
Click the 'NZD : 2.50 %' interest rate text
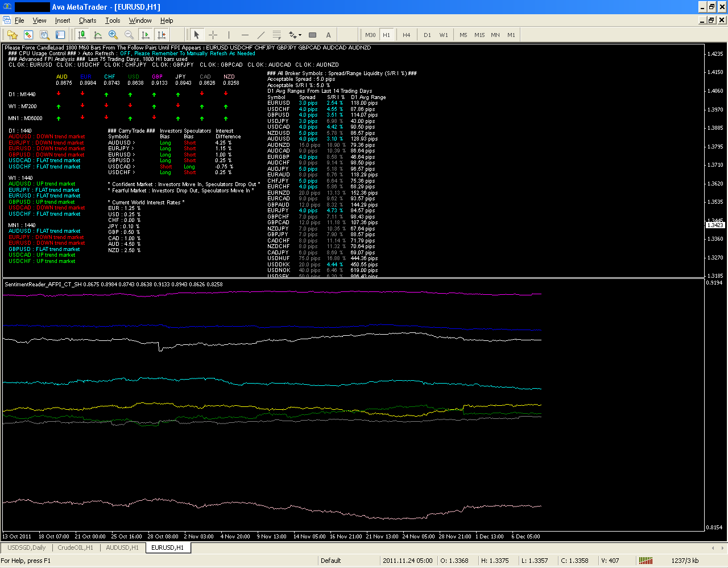click(x=125, y=250)
